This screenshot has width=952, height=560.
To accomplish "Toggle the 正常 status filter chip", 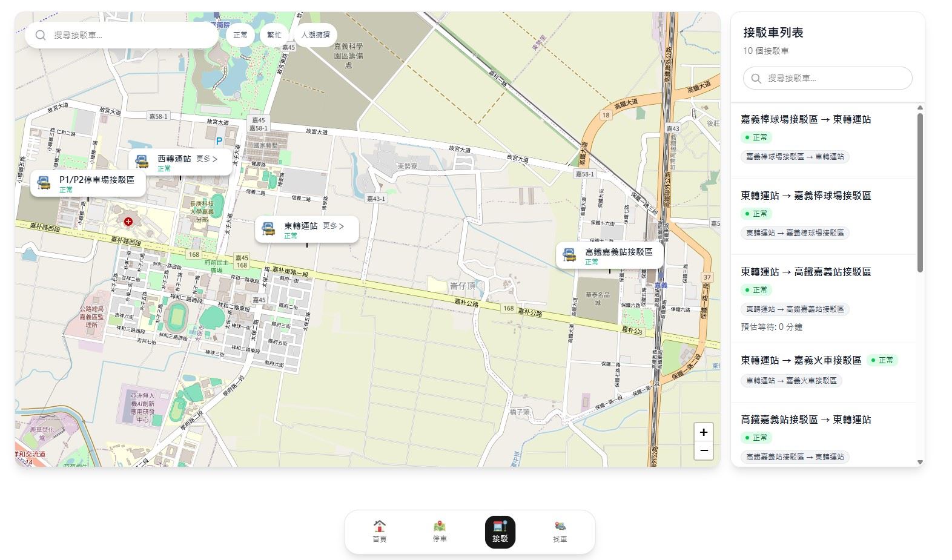I will click(x=240, y=35).
